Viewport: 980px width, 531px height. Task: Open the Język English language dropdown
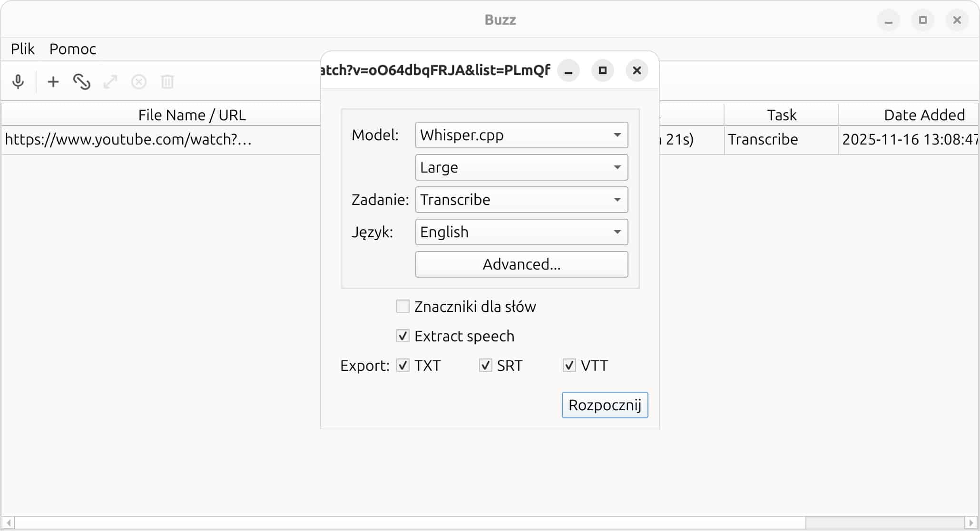521,232
